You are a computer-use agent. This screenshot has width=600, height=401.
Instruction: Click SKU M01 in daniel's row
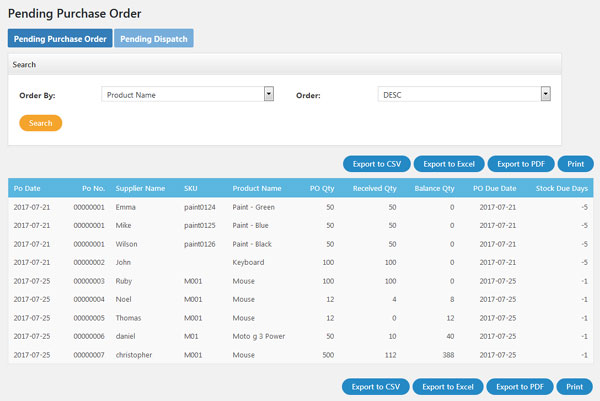tap(191, 336)
